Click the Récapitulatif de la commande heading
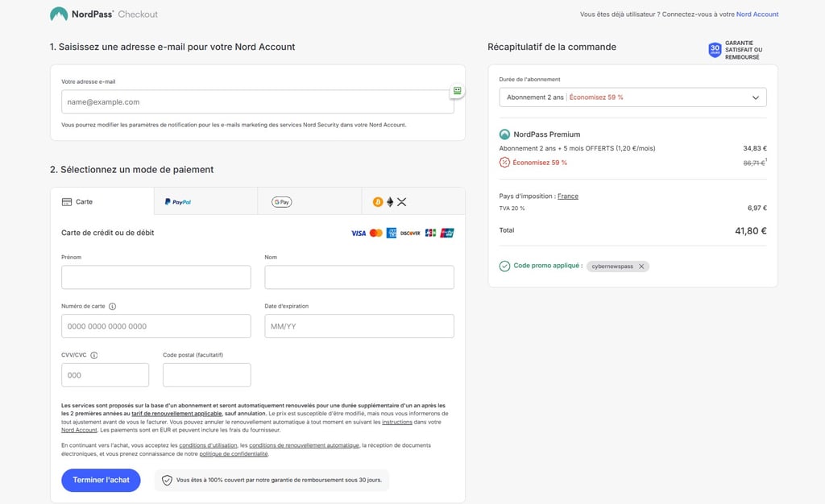This screenshot has width=825, height=504. [x=551, y=47]
